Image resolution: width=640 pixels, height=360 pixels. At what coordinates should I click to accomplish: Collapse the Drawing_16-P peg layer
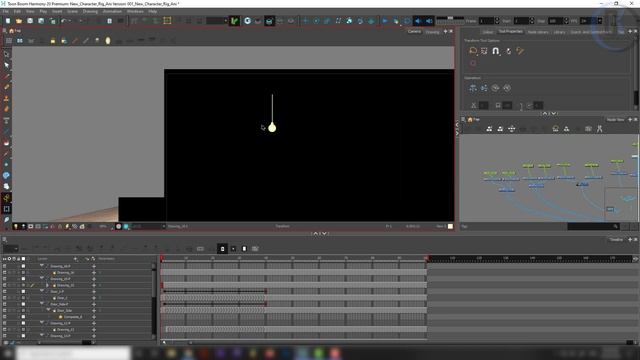point(42,266)
